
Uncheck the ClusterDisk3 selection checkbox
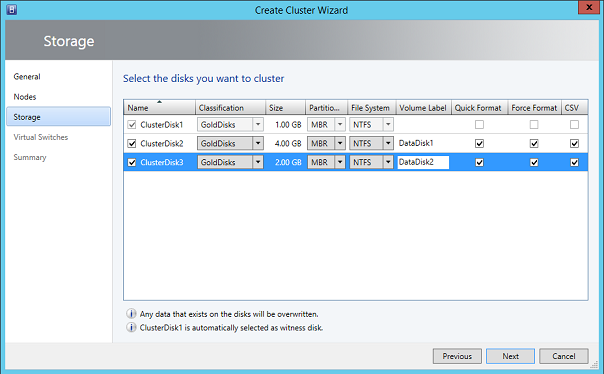click(x=132, y=163)
